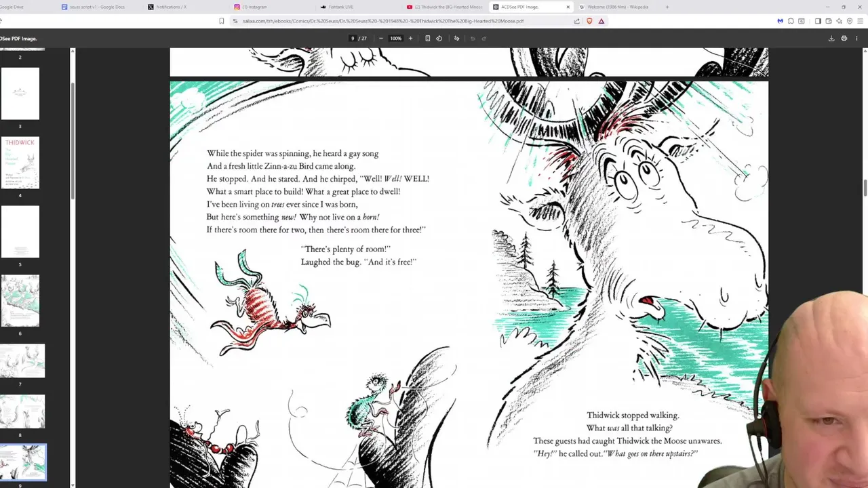Screen dimensions: 868x488
Task: Open page 4 Thidwick cover thumbnail
Action: [20, 163]
